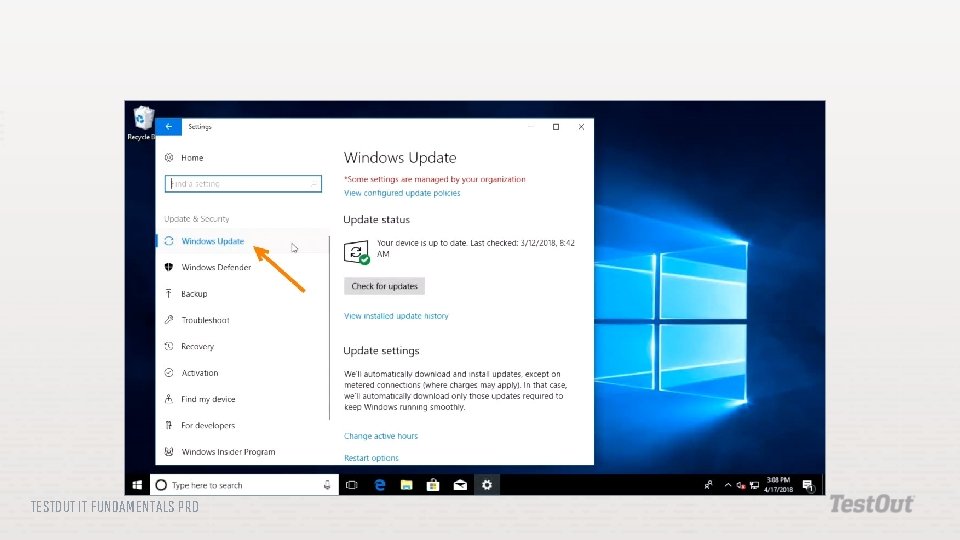Click the network icon in system tray

pyautogui.click(x=754, y=486)
